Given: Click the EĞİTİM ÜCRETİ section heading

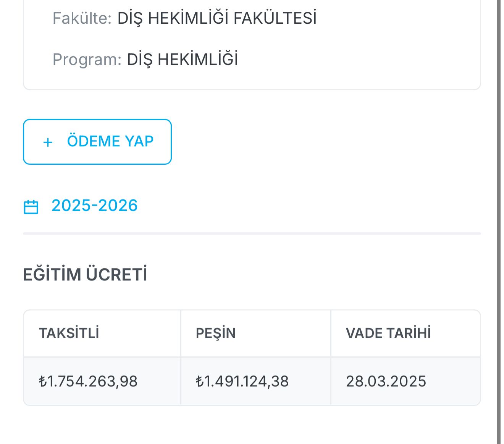Looking at the screenshot, I should (85, 274).
